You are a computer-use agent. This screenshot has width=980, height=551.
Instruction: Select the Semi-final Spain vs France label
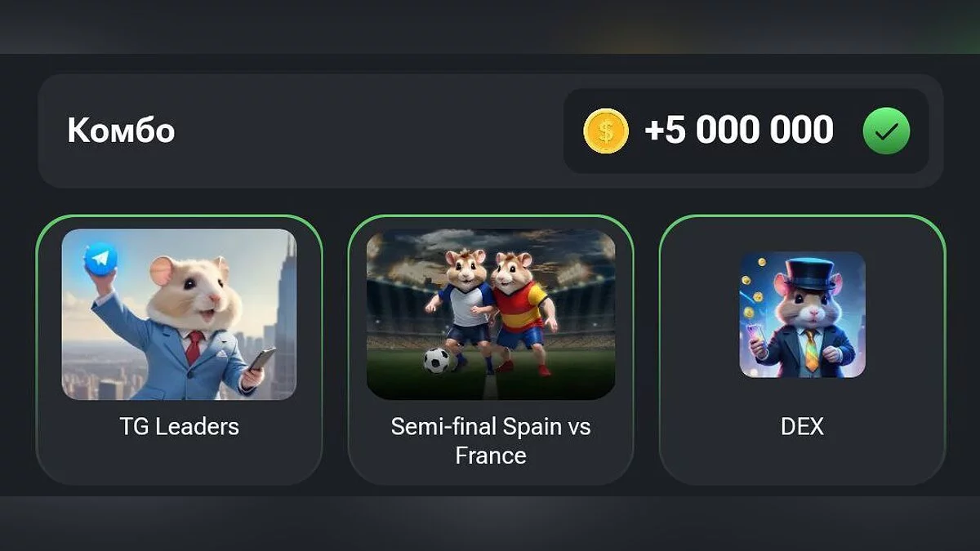491,441
